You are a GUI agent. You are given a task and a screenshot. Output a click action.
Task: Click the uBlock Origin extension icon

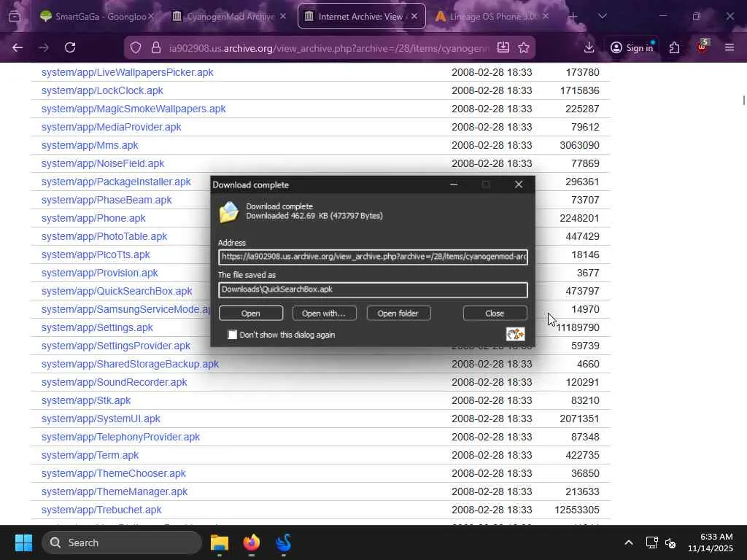(x=702, y=47)
